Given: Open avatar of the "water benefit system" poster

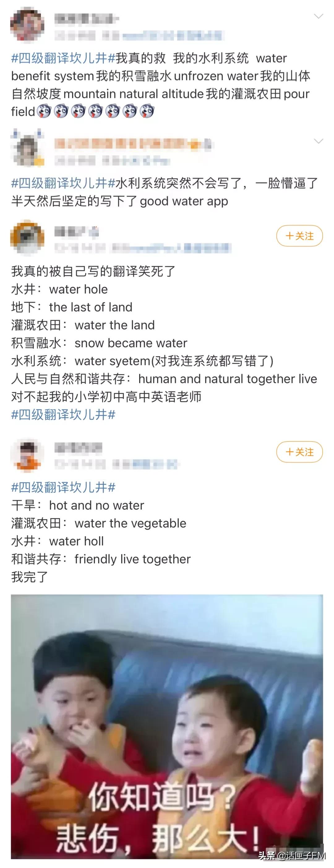Looking at the screenshot, I should [27, 25].
